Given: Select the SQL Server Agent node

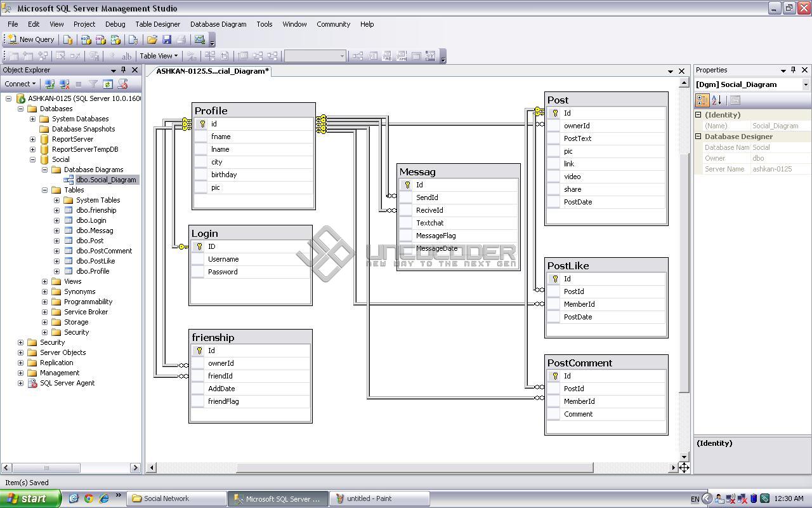Looking at the screenshot, I should tap(67, 383).
